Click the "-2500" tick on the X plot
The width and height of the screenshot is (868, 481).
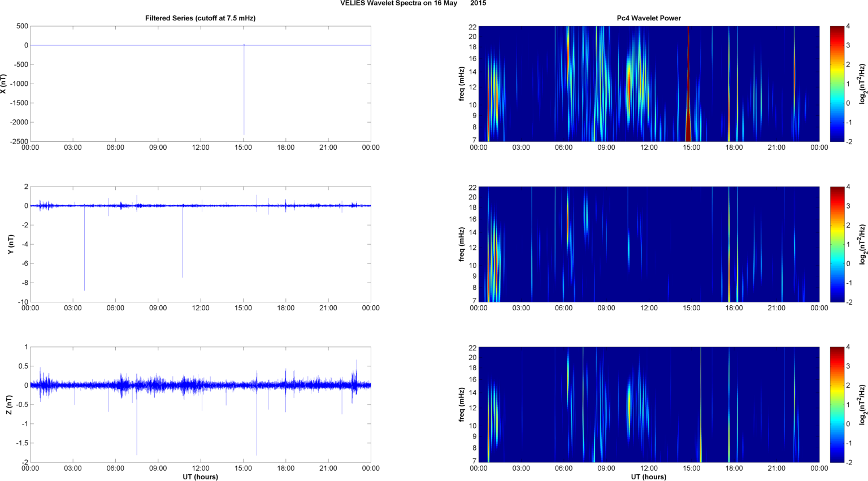(x=19, y=141)
